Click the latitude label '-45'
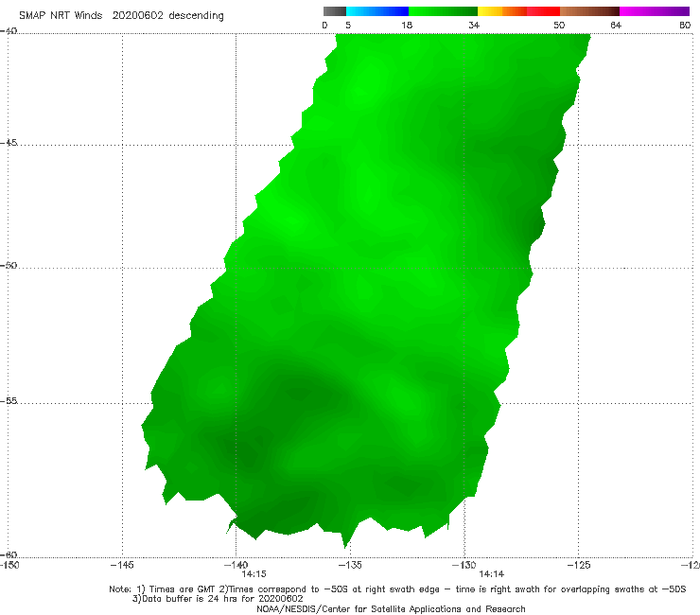Image resolution: width=700 pixels, height=615 pixels. (x=9, y=143)
